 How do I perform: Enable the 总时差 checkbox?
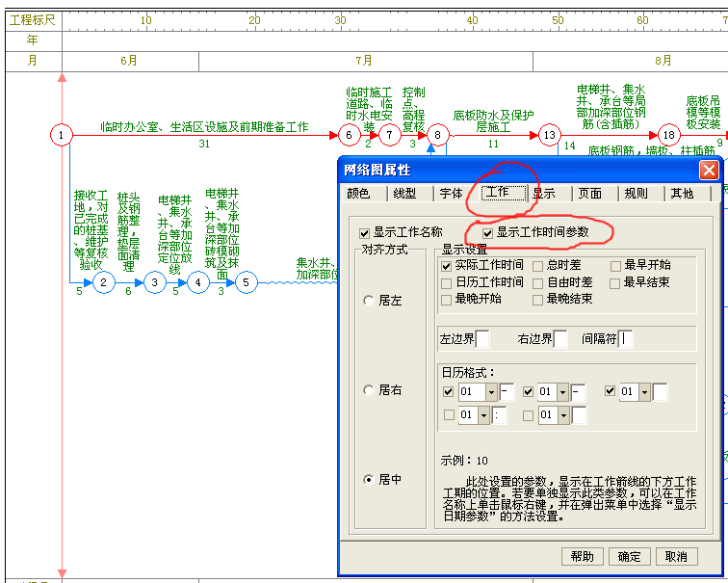pyautogui.click(x=538, y=265)
